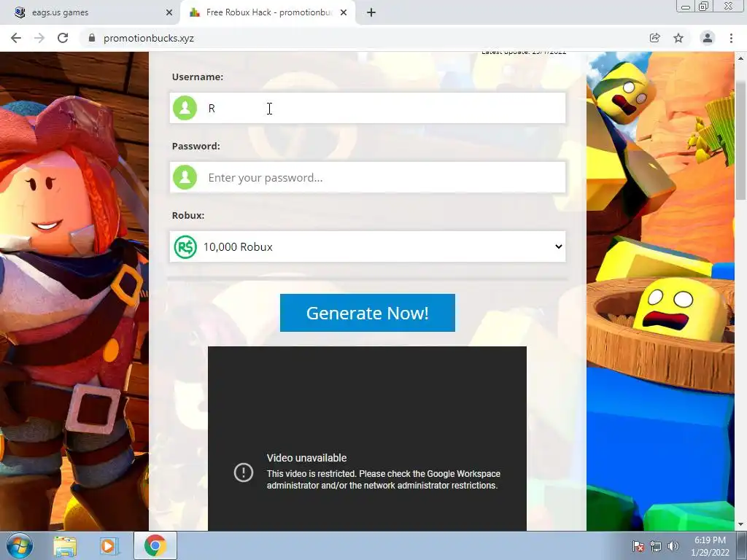
Task: Launch Windows Media Player from taskbar
Action: pyautogui.click(x=109, y=545)
